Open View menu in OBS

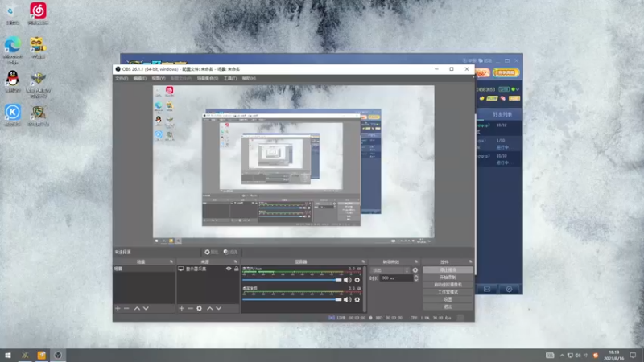click(159, 78)
